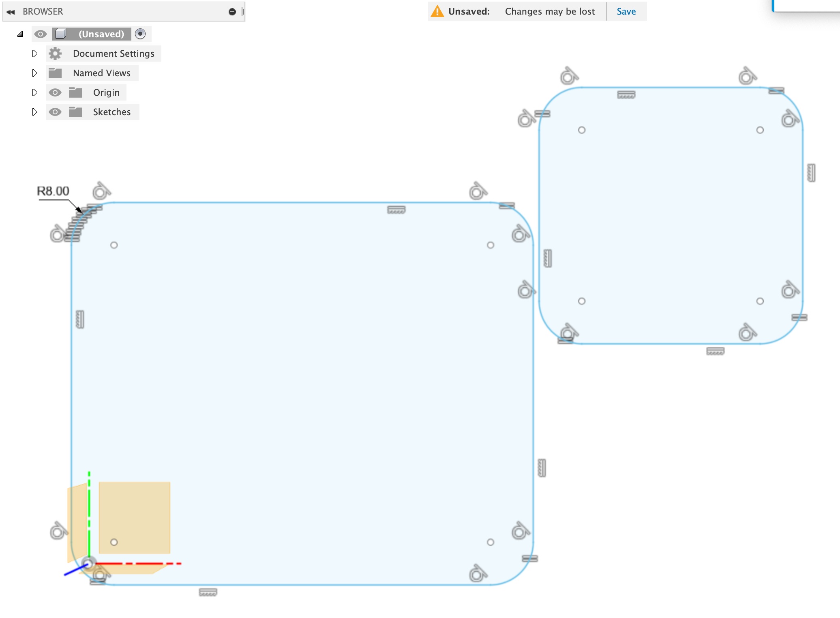Toggle visibility eye of unsaved component
The height and width of the screenshot is (618, 840).
coord(40,34)
